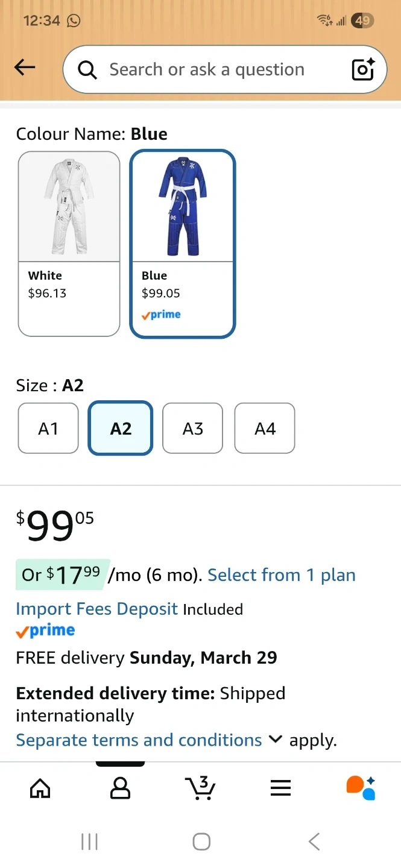Screen dimensions: 401x868
Task: Select size A4
Action: point(265,429)
